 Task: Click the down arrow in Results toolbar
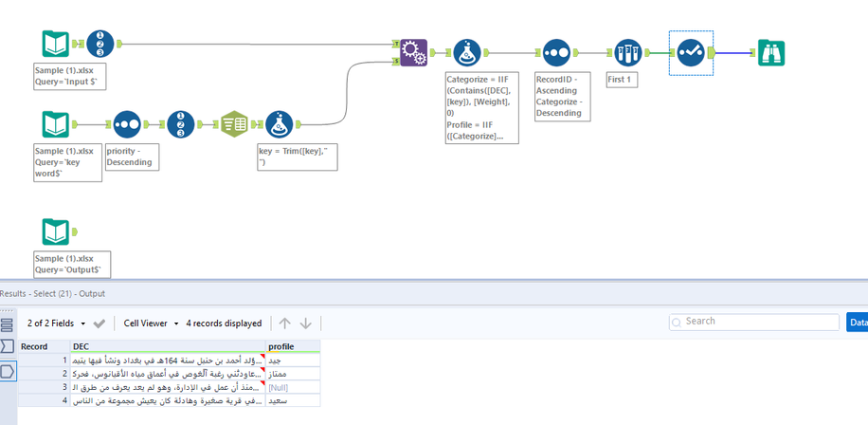point(305,323)
